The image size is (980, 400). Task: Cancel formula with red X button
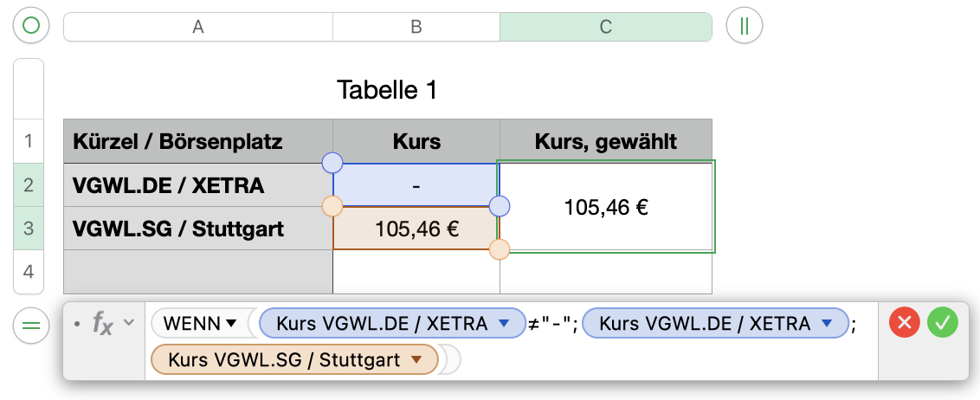905,323
